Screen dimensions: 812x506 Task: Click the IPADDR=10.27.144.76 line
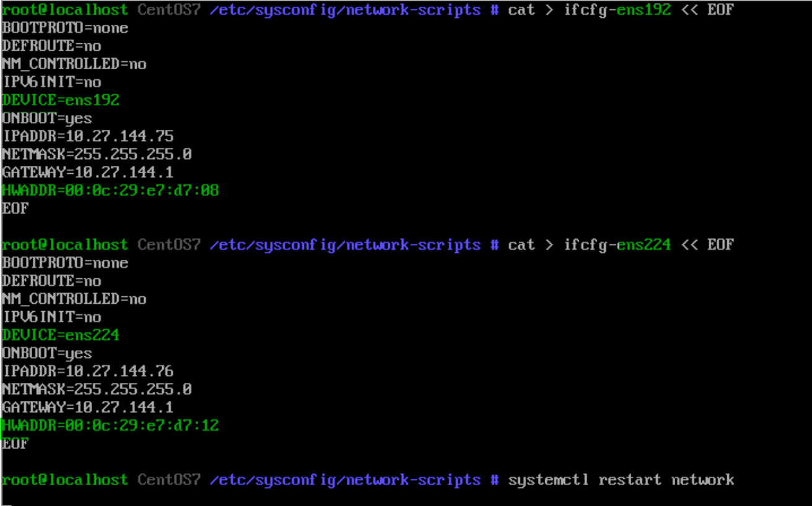88,371
